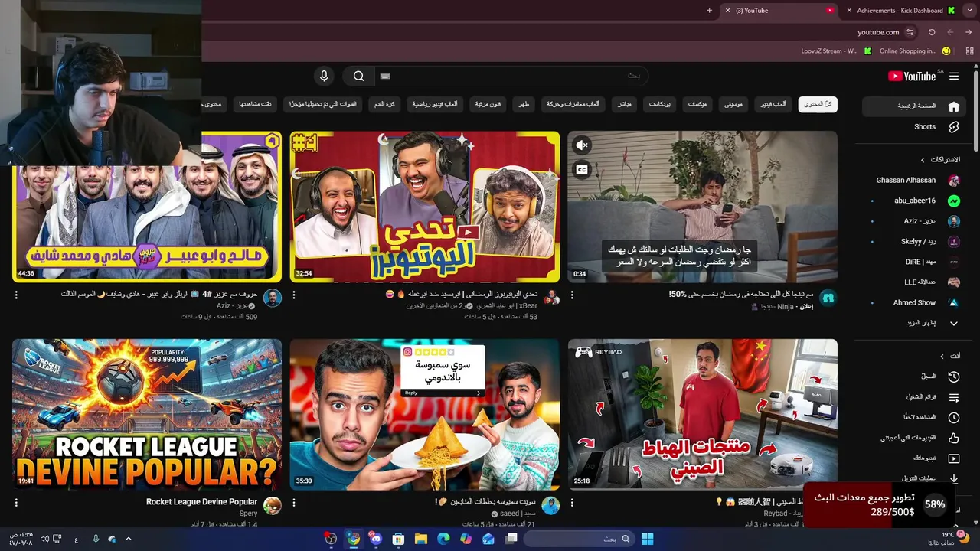Viewport: 980px width, 551px height.
Task: Open the Home page icon in sidebar
Action: pos(953,106)
